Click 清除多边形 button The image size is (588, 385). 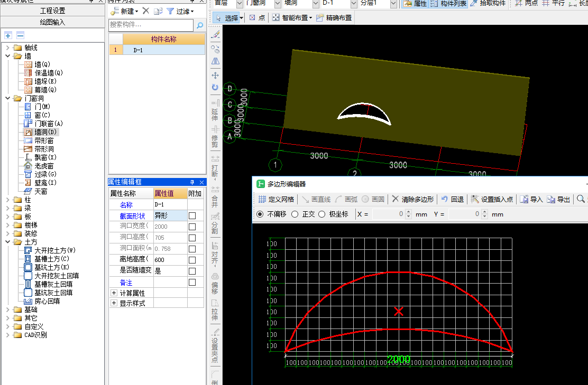(x=413, y=199)
